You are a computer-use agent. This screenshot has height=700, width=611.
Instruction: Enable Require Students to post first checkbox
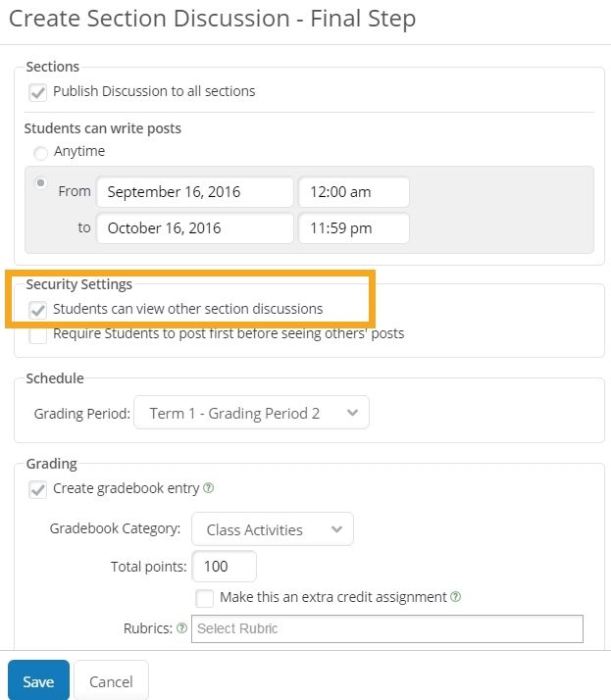[x=38, y=334]
